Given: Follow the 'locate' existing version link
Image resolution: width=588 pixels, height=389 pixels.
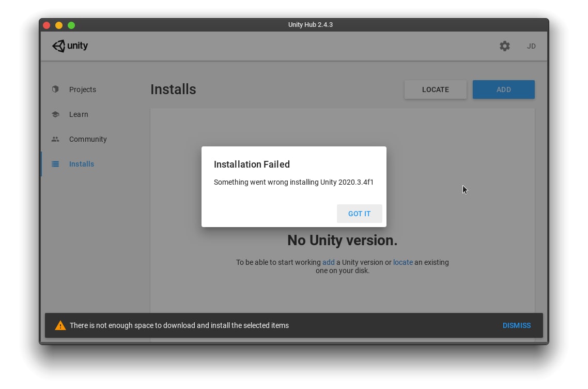Looking at the screenshot, I should pyautogui.click(x=403, y=262).
